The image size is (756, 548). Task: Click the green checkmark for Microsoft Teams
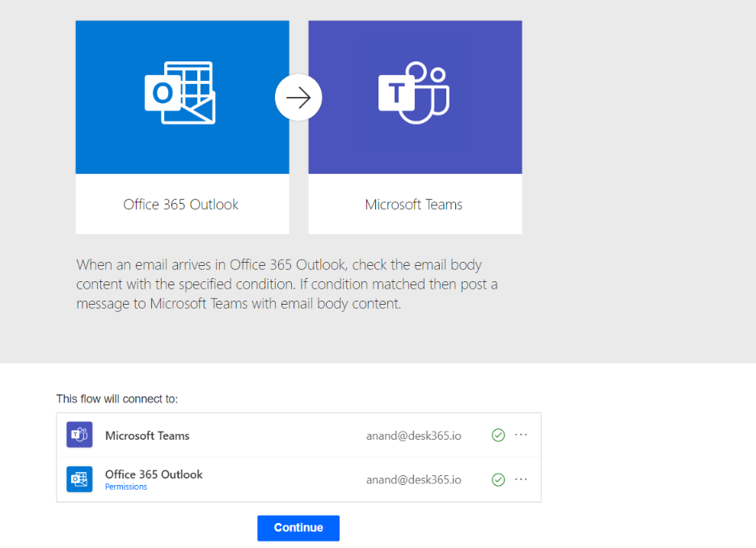[498, 436]
